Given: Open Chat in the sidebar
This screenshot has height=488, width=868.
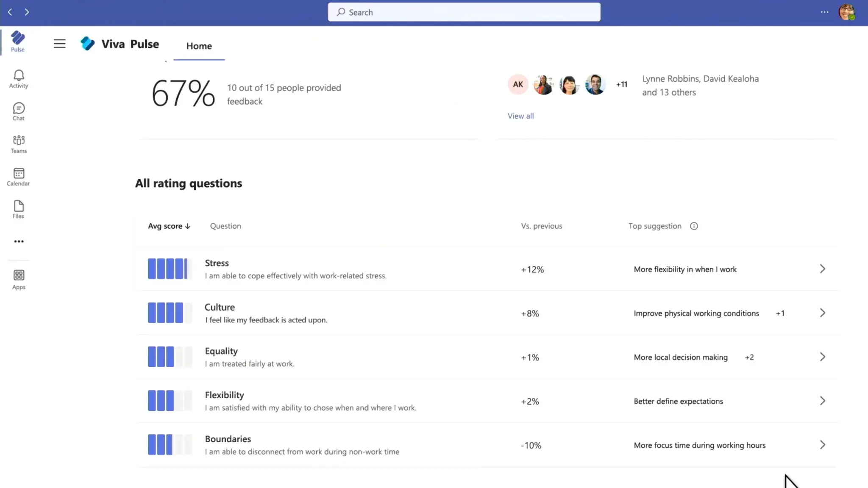Looking at the screenshot, I should 19,111.
